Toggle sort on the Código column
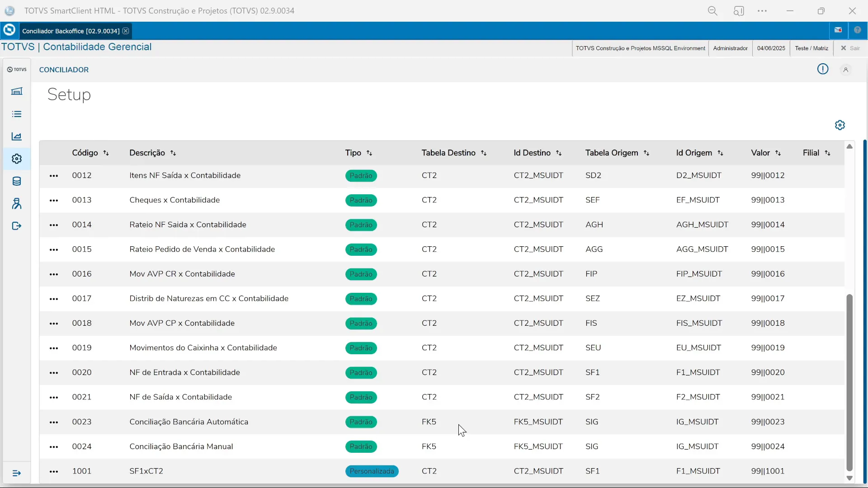 click(x=106, y=153)
